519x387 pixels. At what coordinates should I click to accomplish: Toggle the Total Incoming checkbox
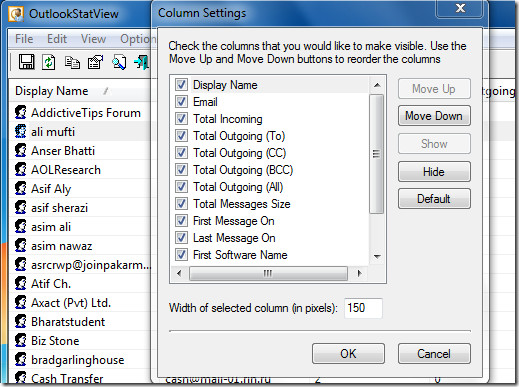coord(181,118)
